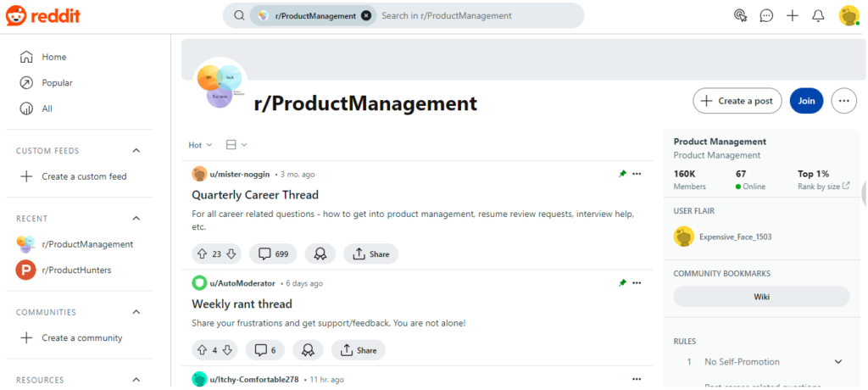Open the user avatar menu
This screenshot has width=868, height=390.
pyautogui.click(x=849, y=15)
